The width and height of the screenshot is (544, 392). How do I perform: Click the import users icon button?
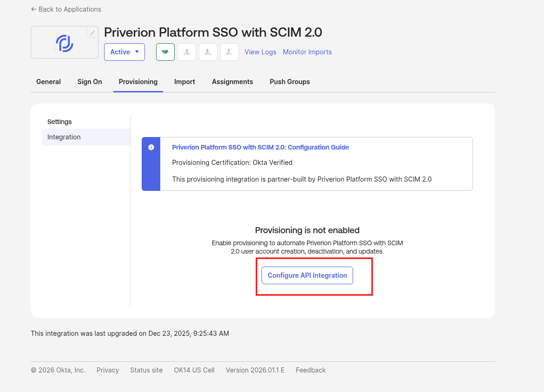tap(187, 52)
